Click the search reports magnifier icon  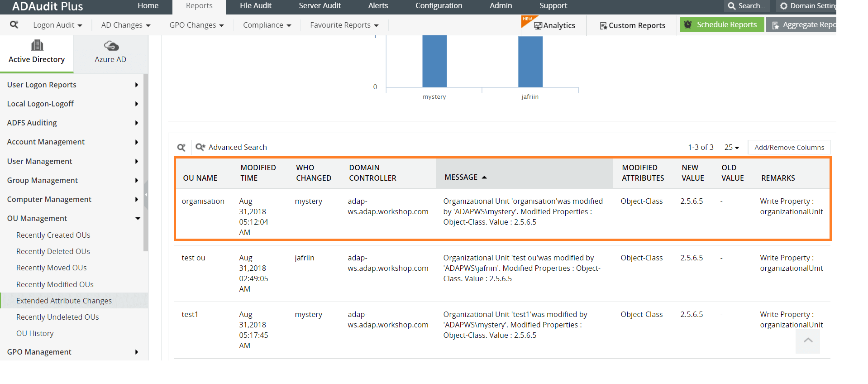[14, 24]
